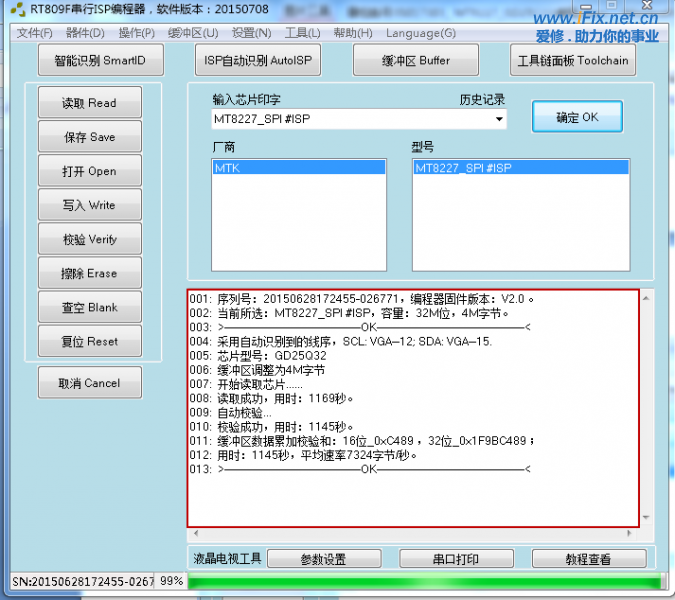Run 校验 Verify on the chip
675x600 pixels.
coord(89,239)
